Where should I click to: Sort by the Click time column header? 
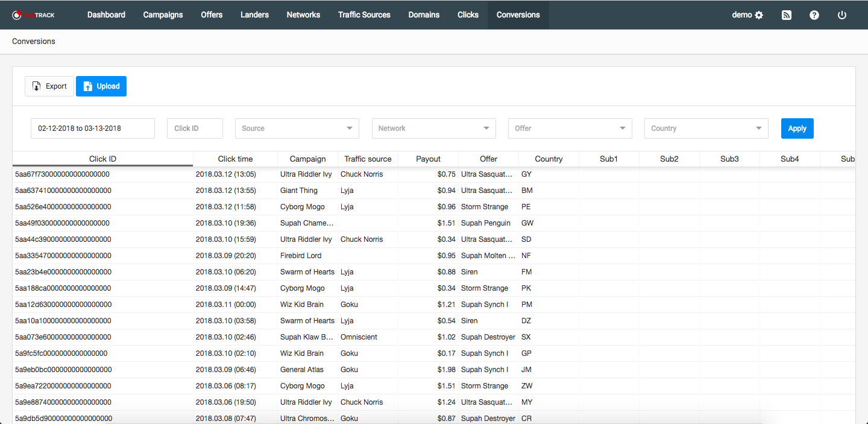[x=235, y=159]
